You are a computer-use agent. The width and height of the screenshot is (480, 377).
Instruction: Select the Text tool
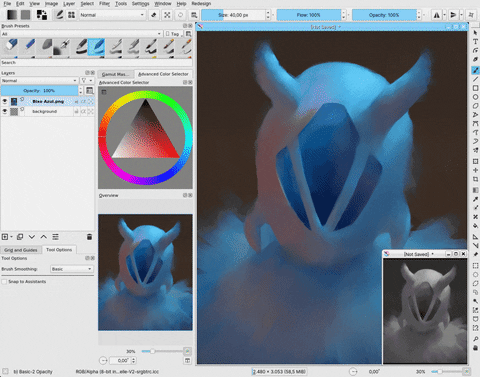pos(475,41)
